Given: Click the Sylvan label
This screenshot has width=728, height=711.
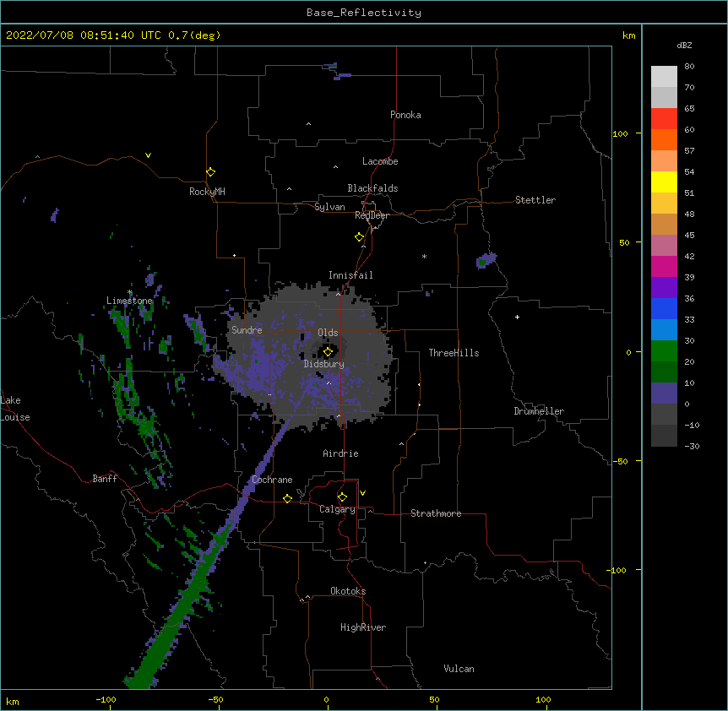Looking at the screenshot, I should coord(329,207).
